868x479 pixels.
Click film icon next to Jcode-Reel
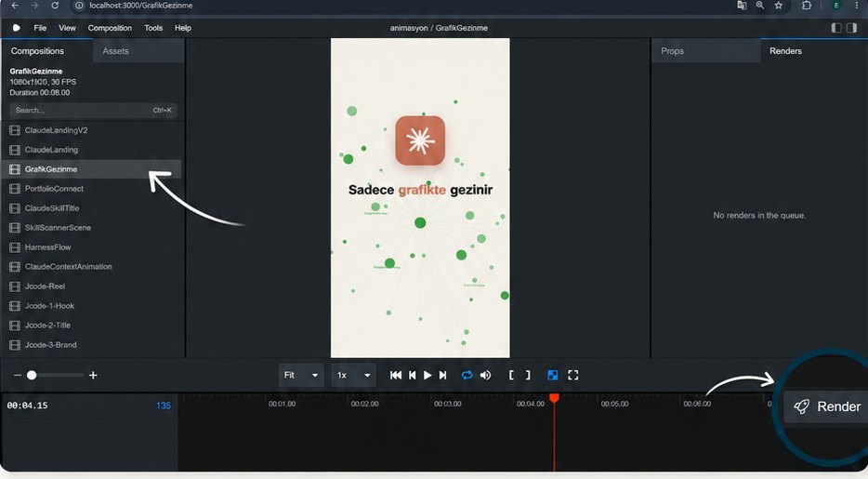point(15,286)
